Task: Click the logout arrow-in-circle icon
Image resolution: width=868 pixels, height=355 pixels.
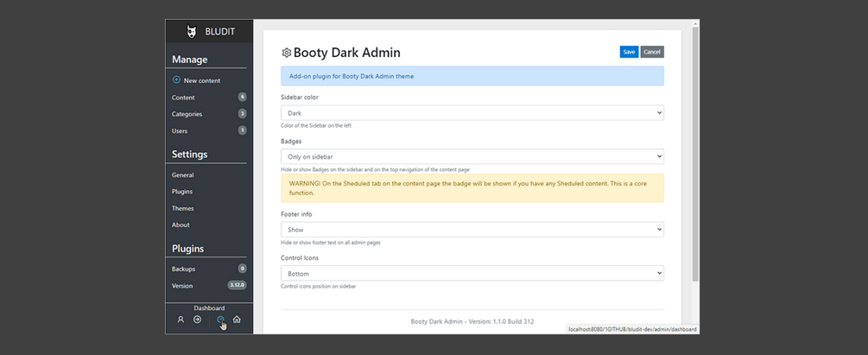Action: click(x=197, y=320)
